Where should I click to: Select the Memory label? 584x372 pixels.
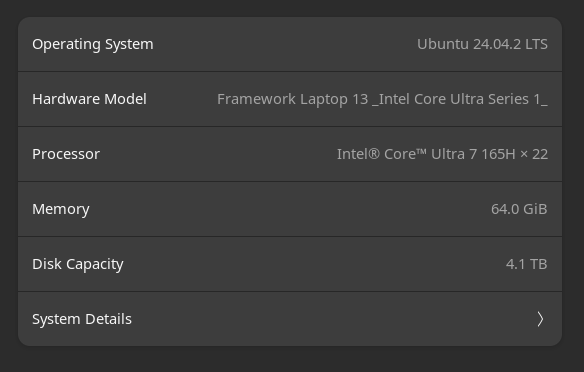[61, 209]
